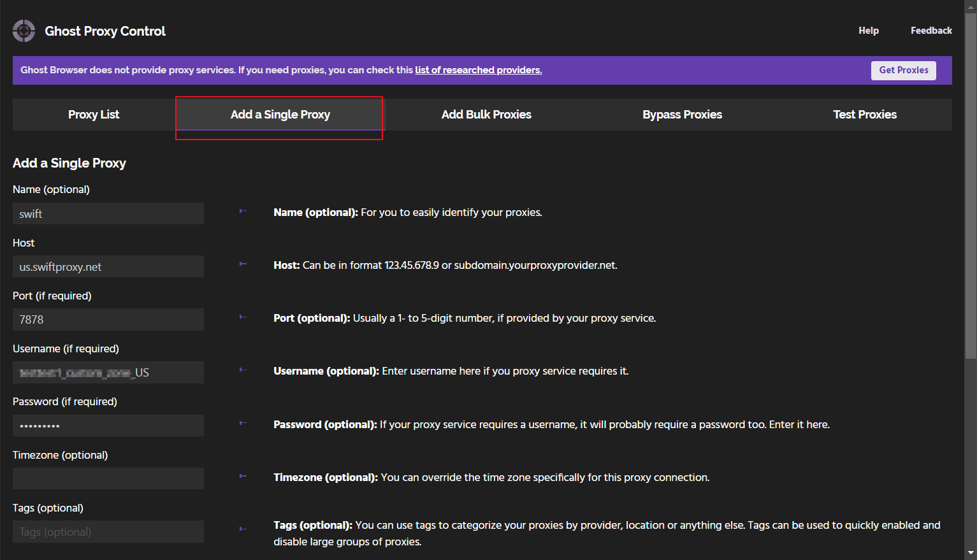Click the arrow icon beside Password description
The image size is (977, 560).
(x=243, y=423)
